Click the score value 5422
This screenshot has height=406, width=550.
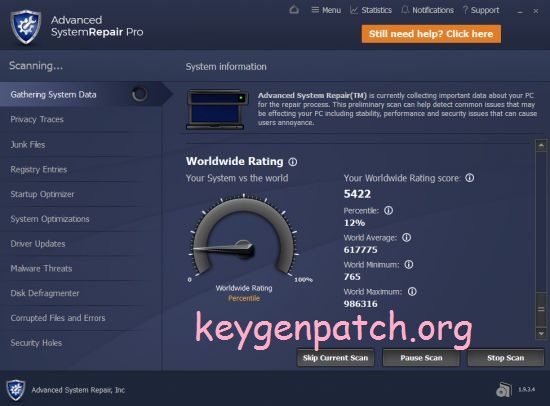pyautogui.click(x=357, y=194)
